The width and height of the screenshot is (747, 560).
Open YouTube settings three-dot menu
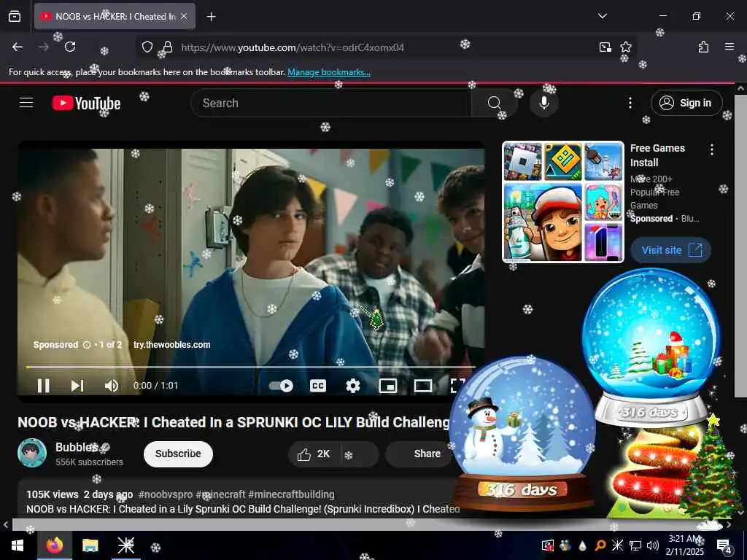point(630,103)
